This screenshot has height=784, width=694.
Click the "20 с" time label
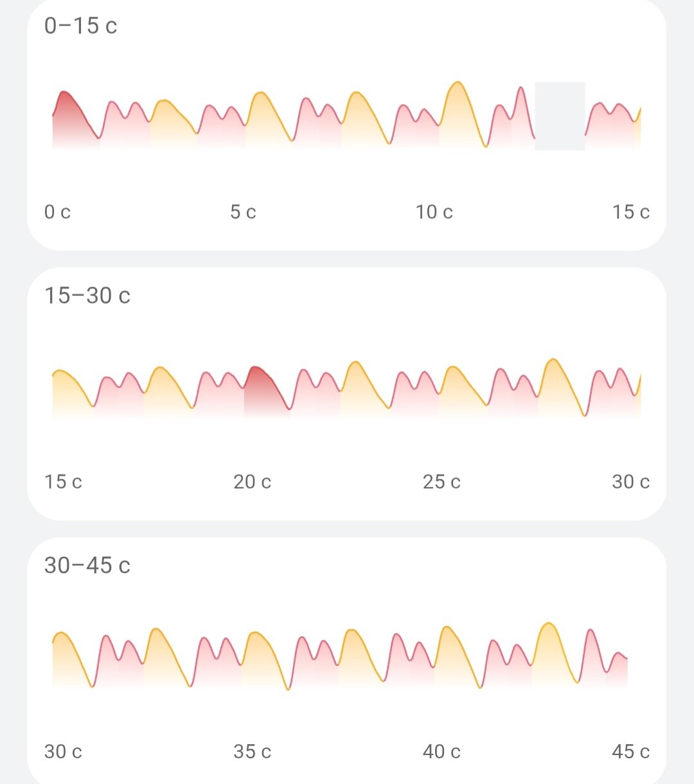point(252,482)
